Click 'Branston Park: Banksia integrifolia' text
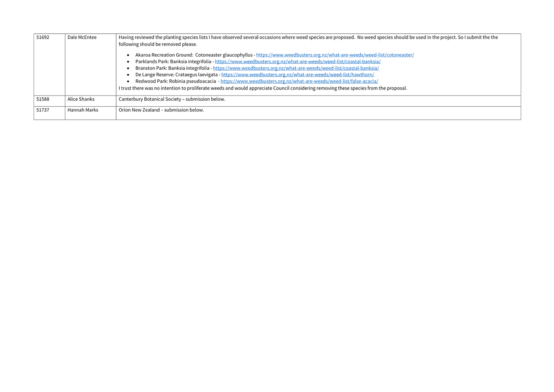Viewport: 554px width, 392px height. click(172, 68)
